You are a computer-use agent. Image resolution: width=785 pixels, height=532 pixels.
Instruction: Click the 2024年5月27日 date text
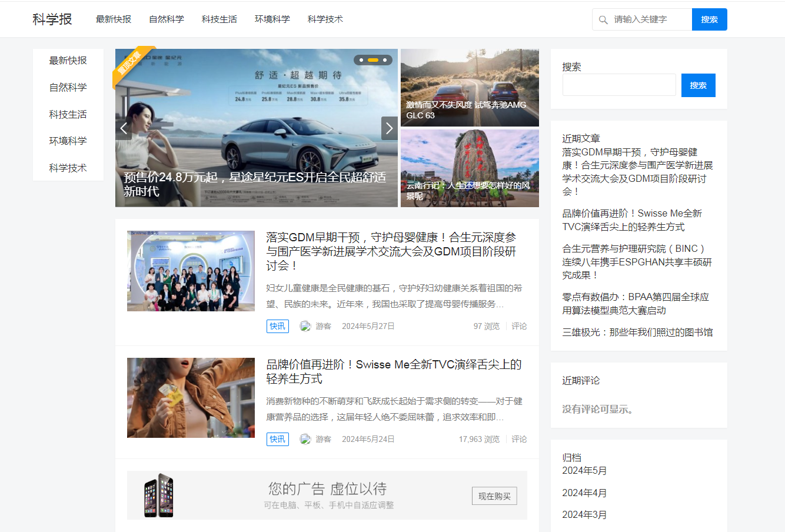tap(368, 326)
